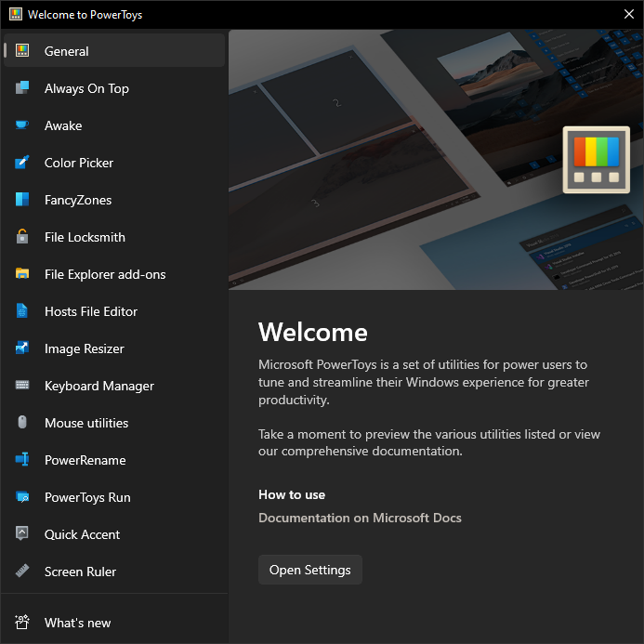
Task: Open the Always On Top page
Action: [114, 88]
